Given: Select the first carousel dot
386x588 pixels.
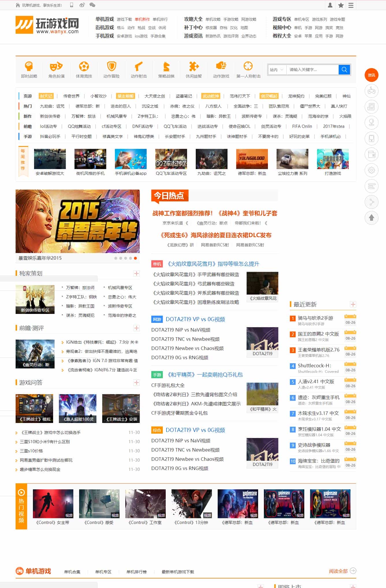Looking at the screenshot, I should tap(116, 258).
